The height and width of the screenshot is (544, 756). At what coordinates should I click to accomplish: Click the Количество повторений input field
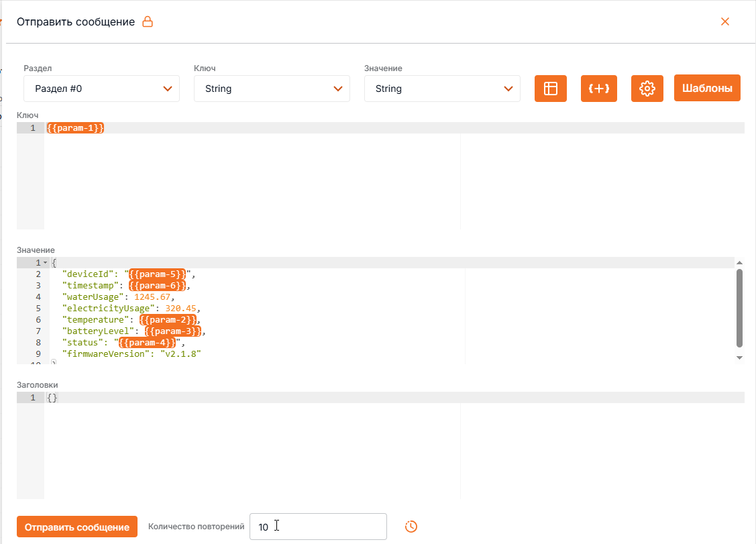tap(317, 527)
